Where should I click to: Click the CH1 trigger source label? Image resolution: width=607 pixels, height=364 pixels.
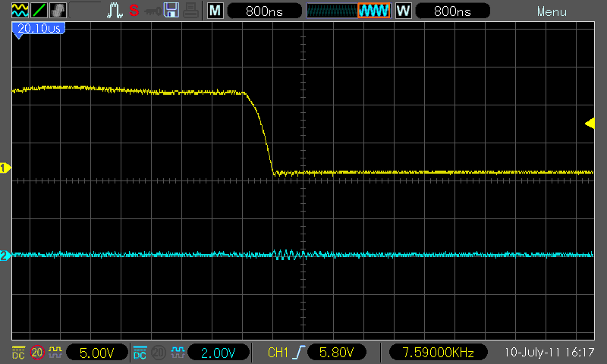(x=278, y=353)
